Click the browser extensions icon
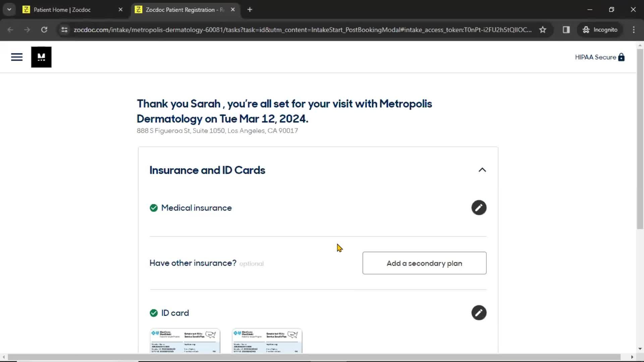This screenshot has width=644, height=362. (x=566, y=29)
